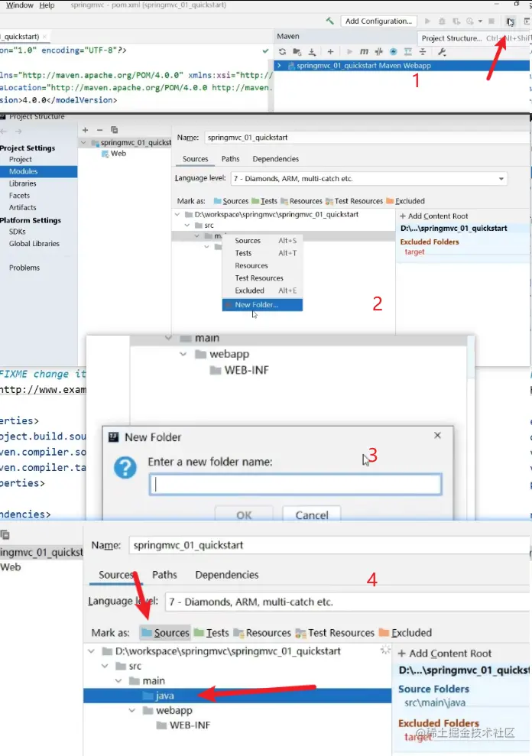Close the New Folder dialog with X
532x756 pixels.
pos(437,435)
